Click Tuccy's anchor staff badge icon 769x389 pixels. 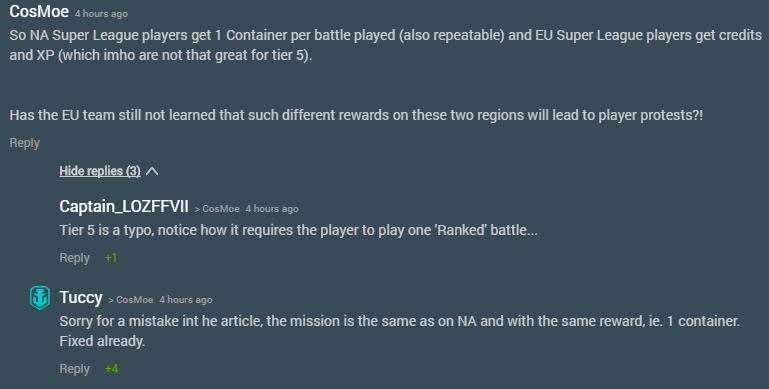coord(40,298)
